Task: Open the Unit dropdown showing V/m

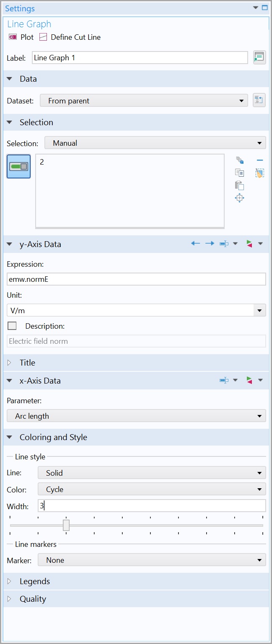Action: click(x=136, y=310)
